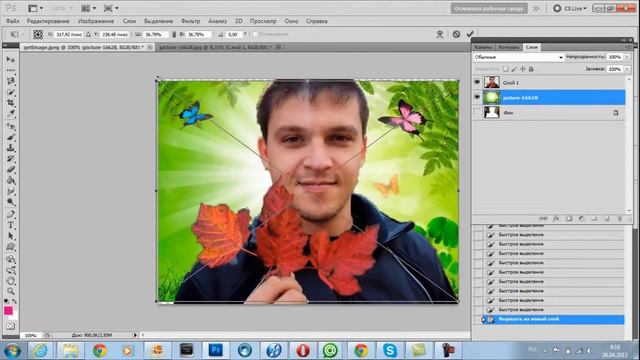
Task: Toggle lock image pixels brush icon
Action: tap(514, 69)
